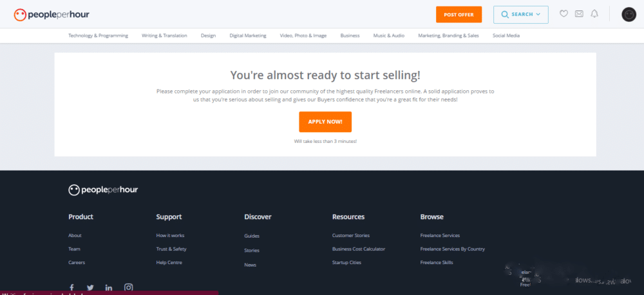Open the Facebook icon in footer
Viewport: 644px width, 295px height.
point(71,288)
